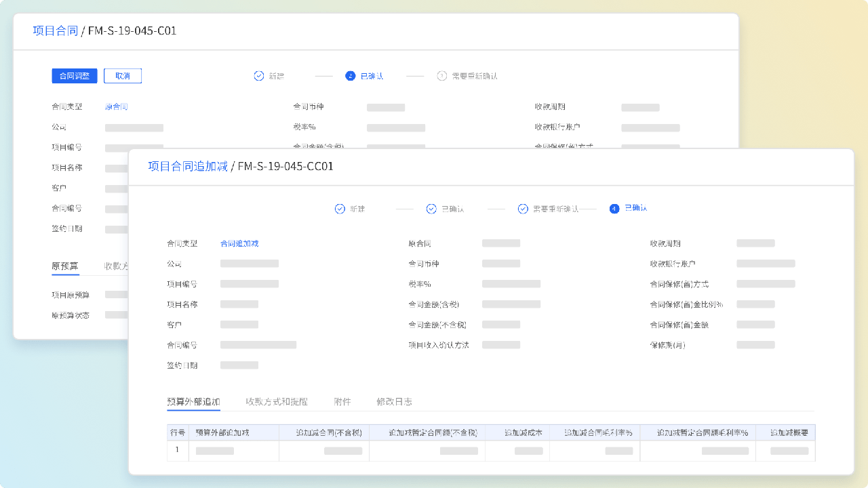The image size is (868, 488).
Task: Open the 项目合同追加减 breadcrumb link
Action: coord(188,167)
